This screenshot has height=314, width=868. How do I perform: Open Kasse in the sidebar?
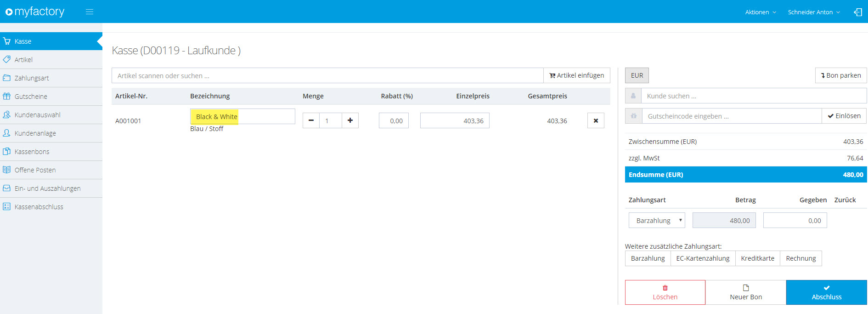[51, 41]
